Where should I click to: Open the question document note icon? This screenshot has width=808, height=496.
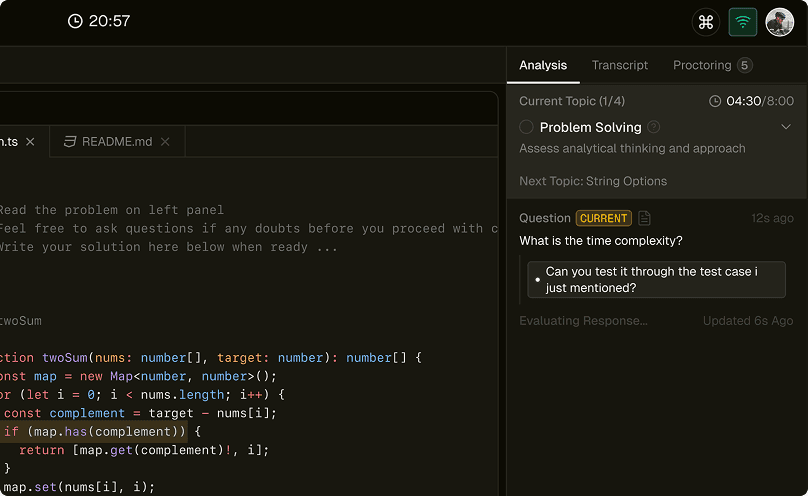tap(644, 218)
